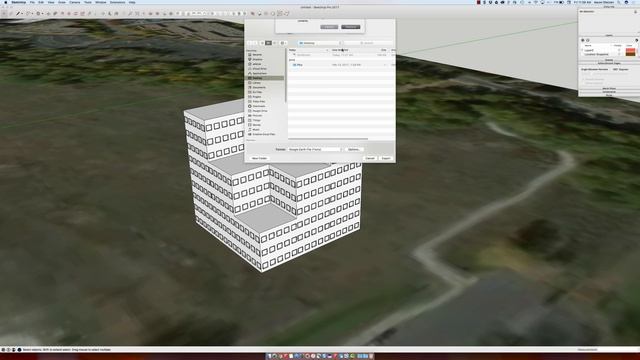Screen dimensions: 640x360
Task: Select iCloud Drive in the sidebar
Action: [x=260, y=69]
